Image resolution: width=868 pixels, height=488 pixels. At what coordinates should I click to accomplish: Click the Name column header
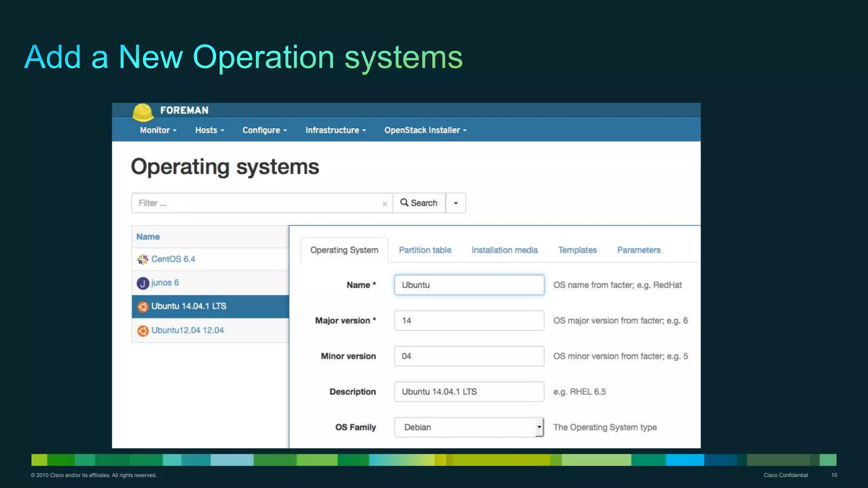pyautogui.click(x=148, y=237)
